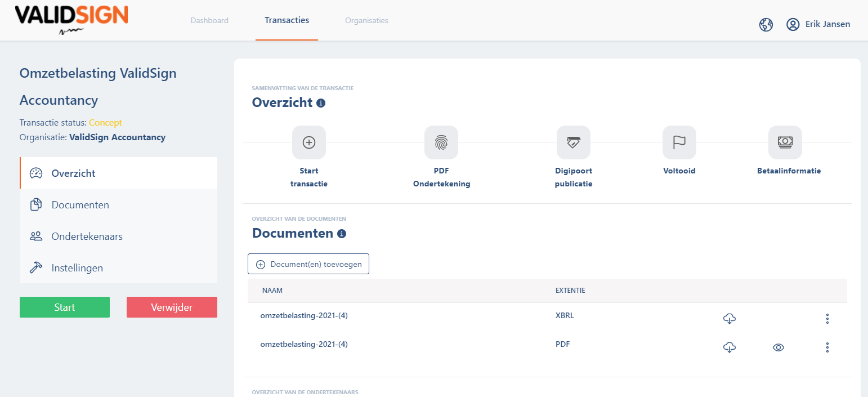Viewport: 868px width, 397px height.
Task: Click the green Start button
Action: 65,307
